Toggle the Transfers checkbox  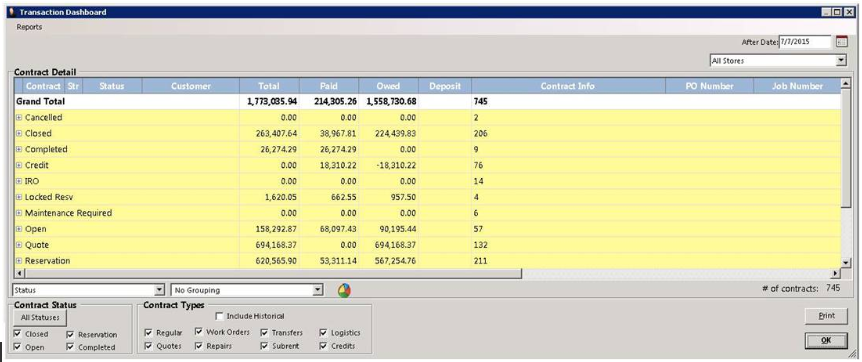click(264, 333)
